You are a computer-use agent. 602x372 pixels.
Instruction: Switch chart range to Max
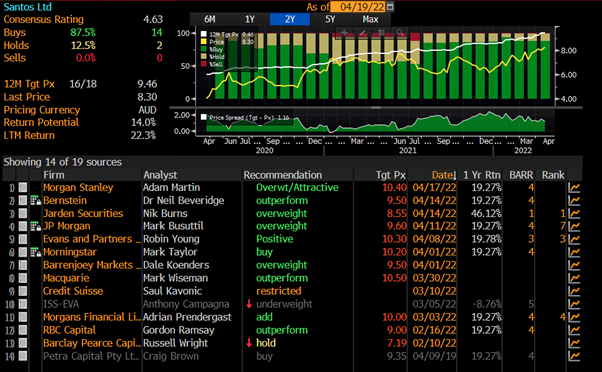pyautogui.click(x=370, y=19)
